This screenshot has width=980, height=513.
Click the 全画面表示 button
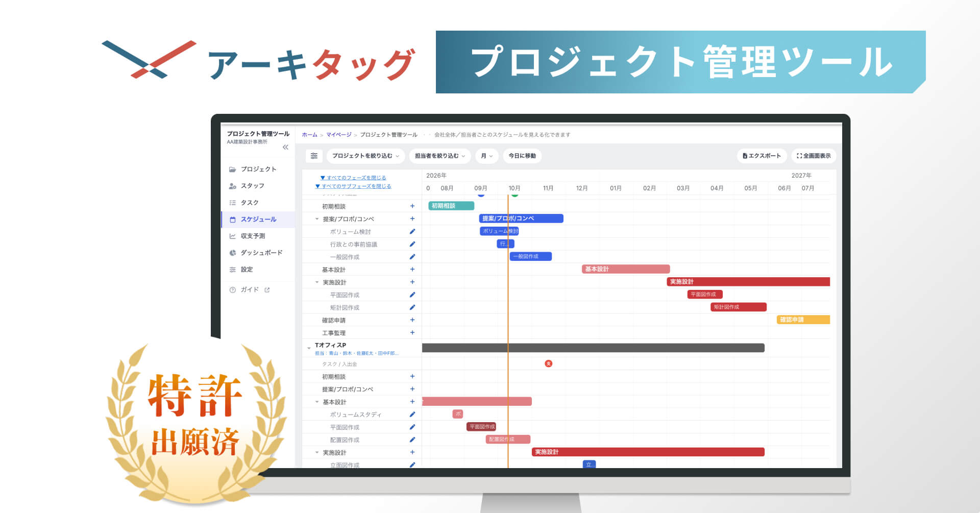pos(814,156)
